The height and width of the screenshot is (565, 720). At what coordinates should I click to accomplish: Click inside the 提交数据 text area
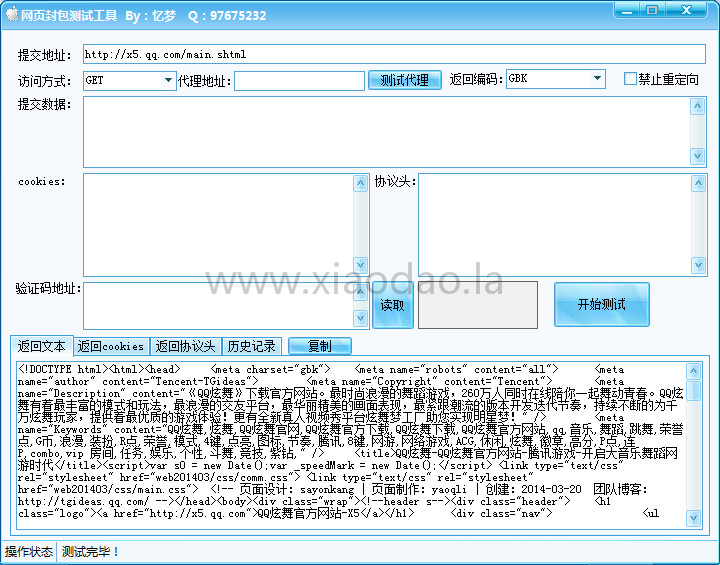tap(386, 132)
